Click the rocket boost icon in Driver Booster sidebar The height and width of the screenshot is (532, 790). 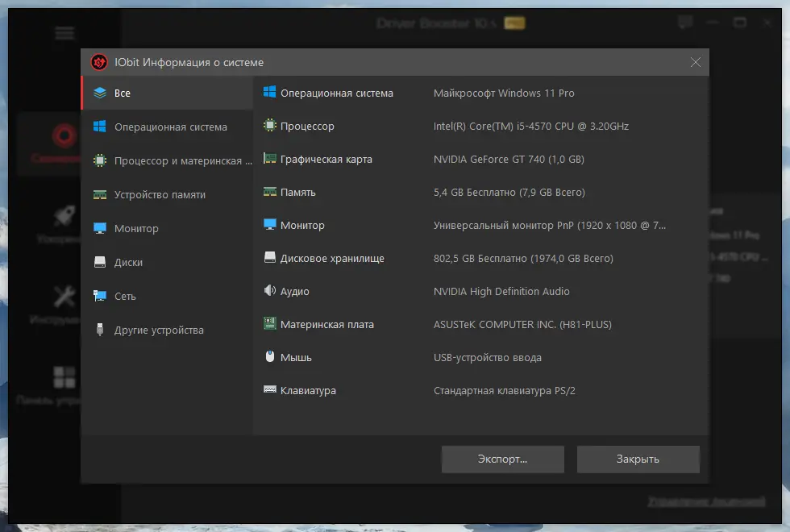64,216
